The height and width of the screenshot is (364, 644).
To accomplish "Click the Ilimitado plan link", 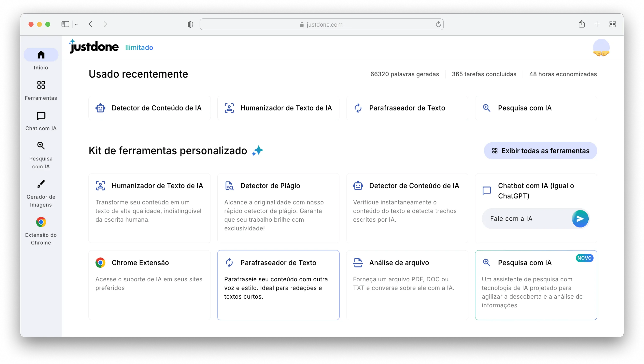I will [x=139, y=48].
